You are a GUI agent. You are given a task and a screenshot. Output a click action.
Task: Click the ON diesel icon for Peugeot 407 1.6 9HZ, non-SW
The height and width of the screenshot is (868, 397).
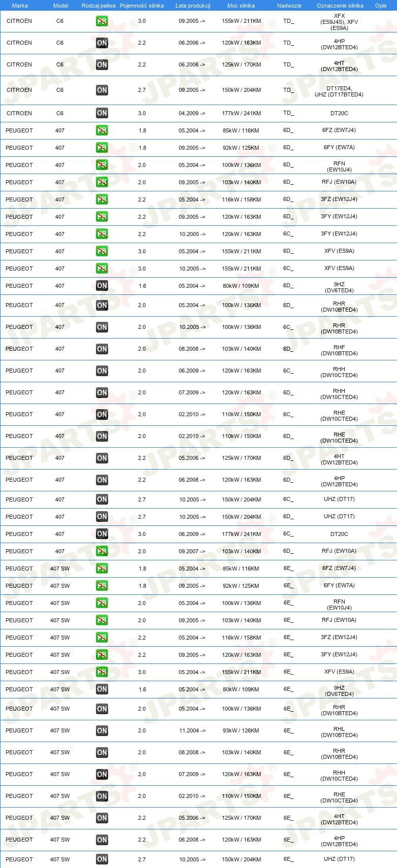[x=102, y=286]
